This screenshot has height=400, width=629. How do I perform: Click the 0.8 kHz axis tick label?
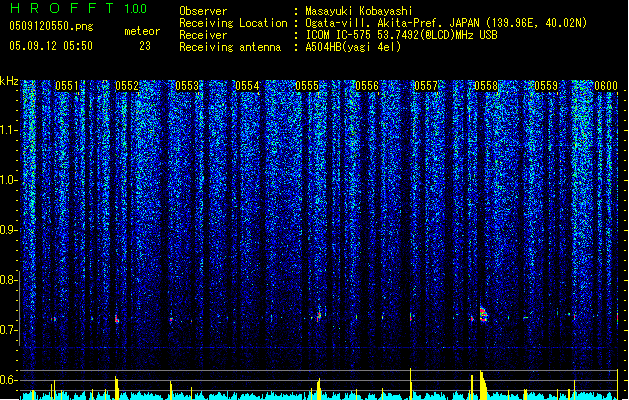pyautogui.click(x=8, y=280)
